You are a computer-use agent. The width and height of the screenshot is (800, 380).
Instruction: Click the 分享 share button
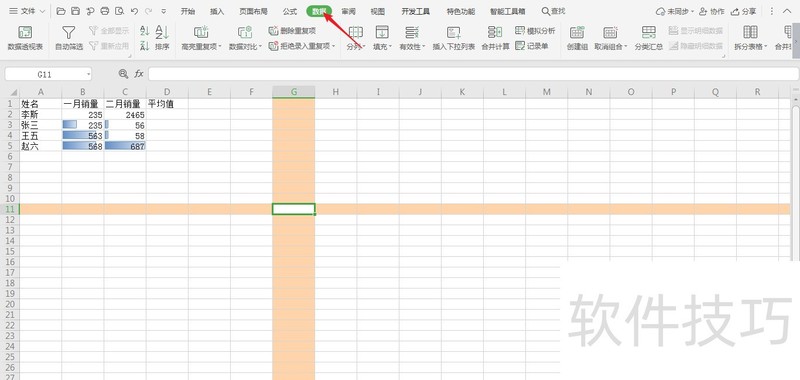[x=743, y=11]
